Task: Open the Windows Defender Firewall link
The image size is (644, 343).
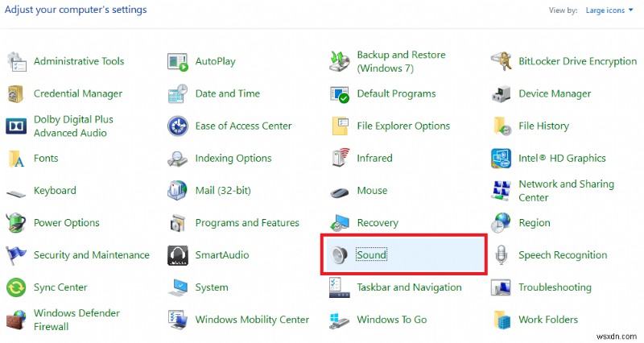Action: pos(76,320)
